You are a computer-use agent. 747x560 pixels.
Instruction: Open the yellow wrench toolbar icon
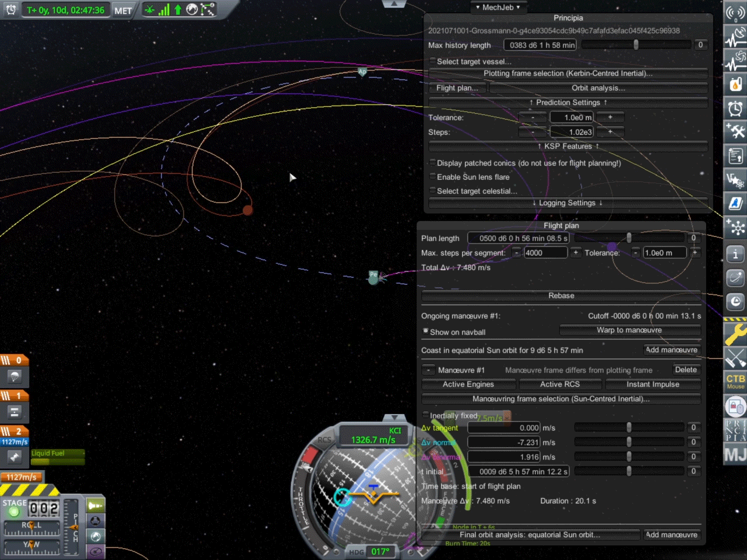tap(735, 334)
